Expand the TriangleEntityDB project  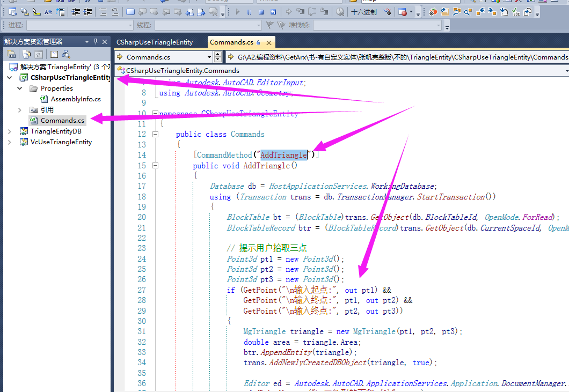point(10,131)
